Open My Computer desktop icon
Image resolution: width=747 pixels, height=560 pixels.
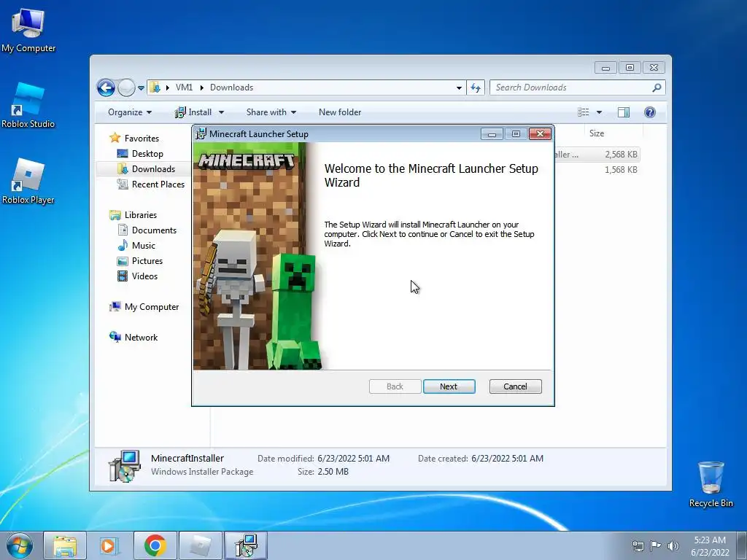click(x=28, y=29)
